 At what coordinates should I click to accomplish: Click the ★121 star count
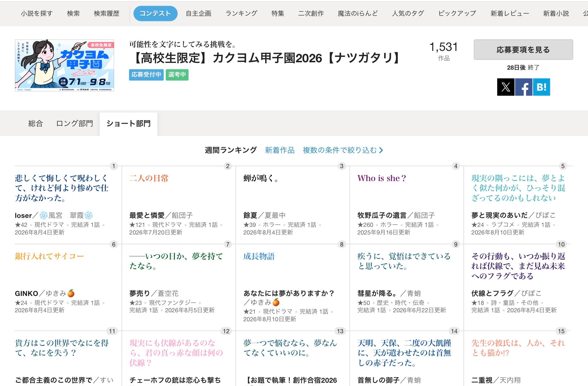click(x=137, y=225)
